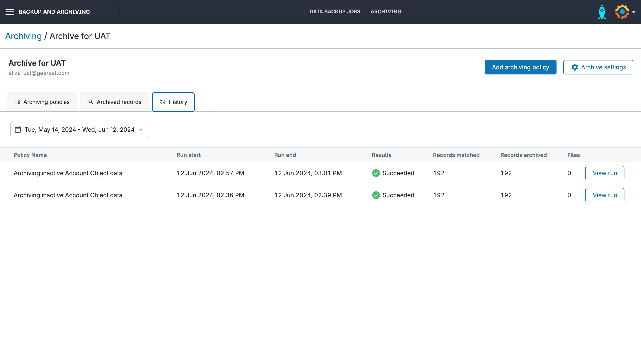This screenshot has height=364, width=641.
Task: Open the account menu caret
Action: pyautogui.click(x=634, y=12)
